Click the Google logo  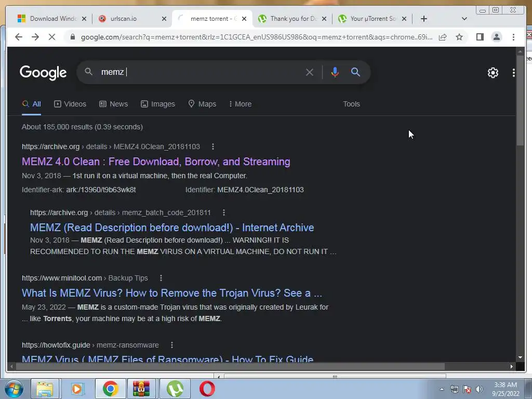click(x=43, y=72)
